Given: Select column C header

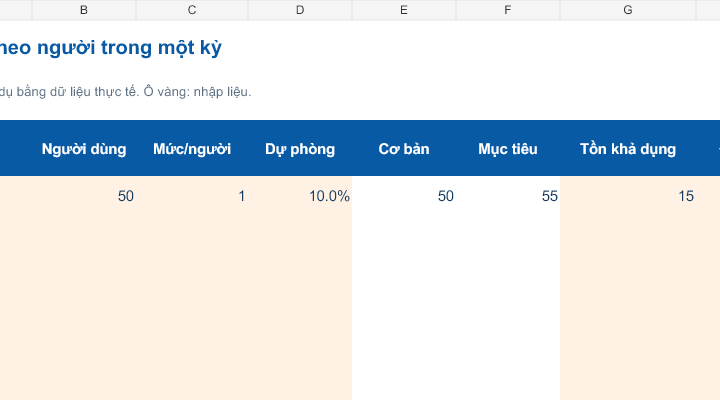Looking at the screenshot, I should point(192,10).
